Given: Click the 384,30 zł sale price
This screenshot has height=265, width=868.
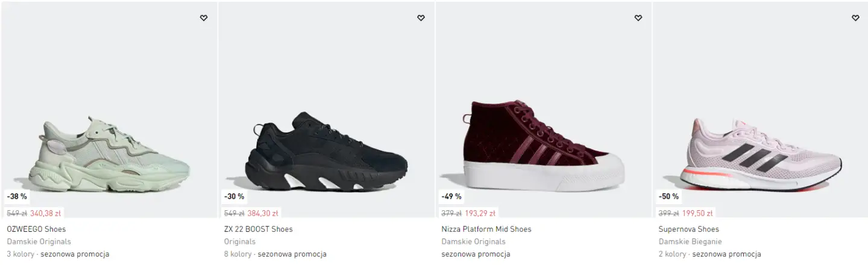Looking at the screenshot, I should tap(263, 213).
